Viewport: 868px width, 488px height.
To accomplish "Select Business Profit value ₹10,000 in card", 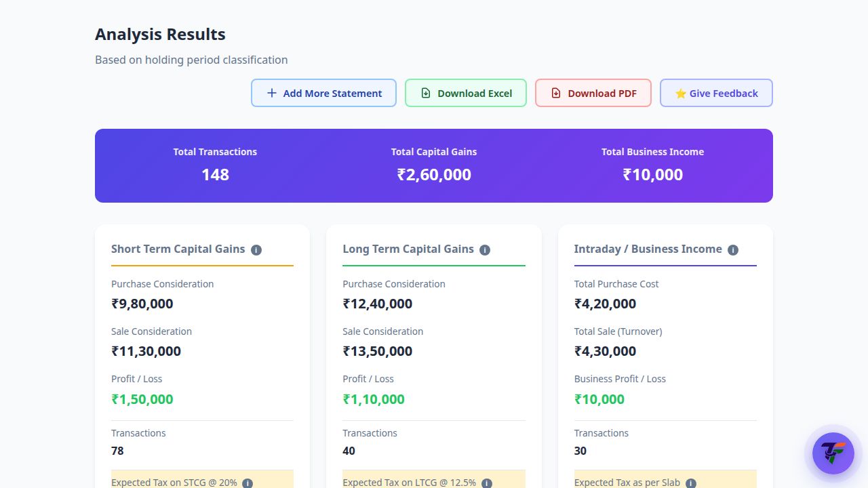I will click(599, 399).
